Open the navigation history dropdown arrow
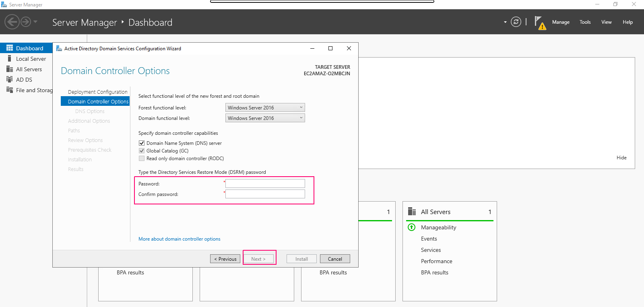The image size is (644, 307). [x=35, y=22]
